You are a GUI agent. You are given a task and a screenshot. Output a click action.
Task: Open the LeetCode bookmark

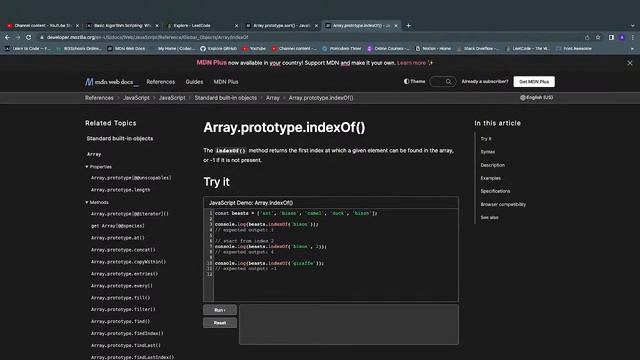528,48
